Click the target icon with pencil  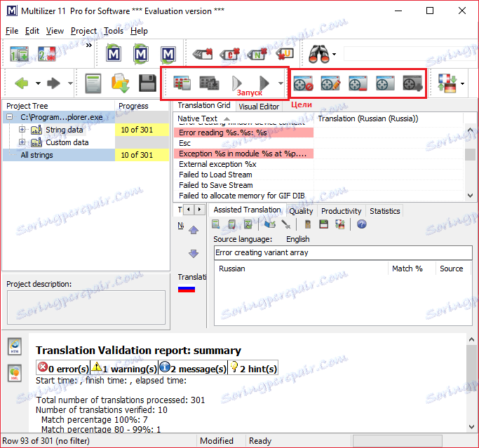tap(330, 83)
